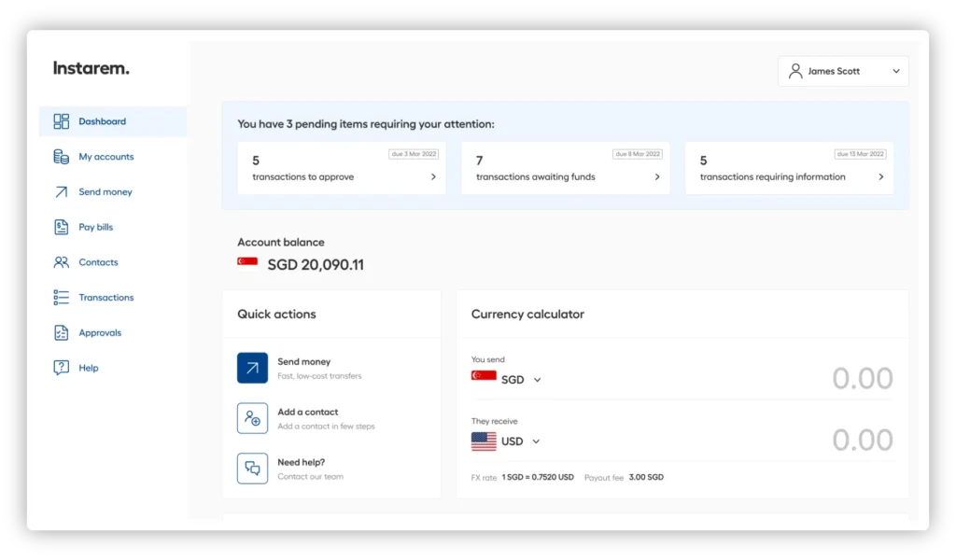
Task: Click the 'Add a contact in few steps' subtitle
Action: 326,427
